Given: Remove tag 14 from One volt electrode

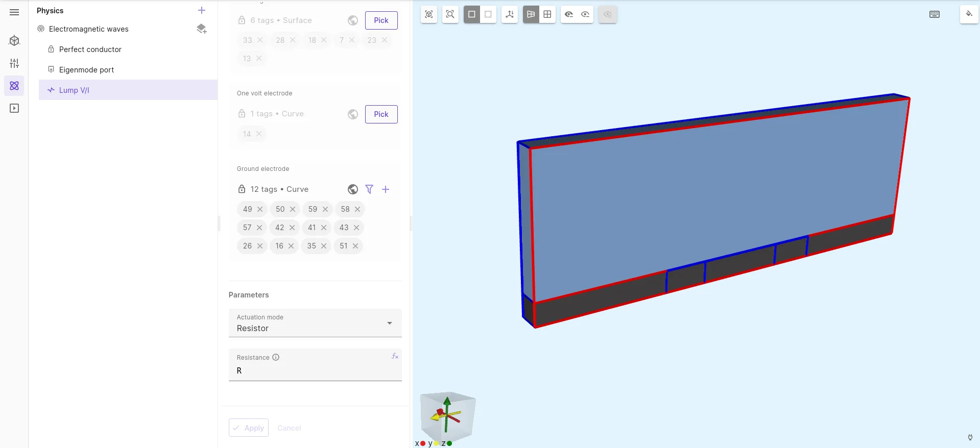Looking at the screenshot, I should (x=259, y=134).
